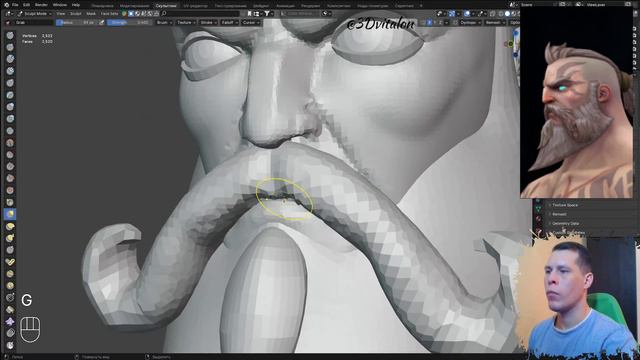Toggle viewport gizmo display

click(x=452, y=13)
